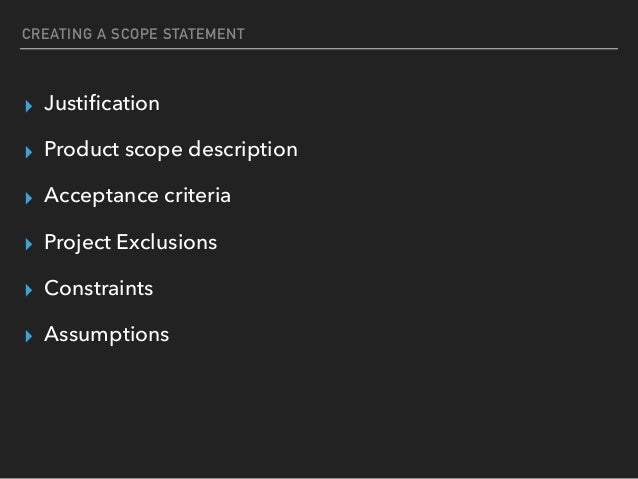638x479 pixels.
Task: Click the Justification bullet text
Action: coord(102,103)
